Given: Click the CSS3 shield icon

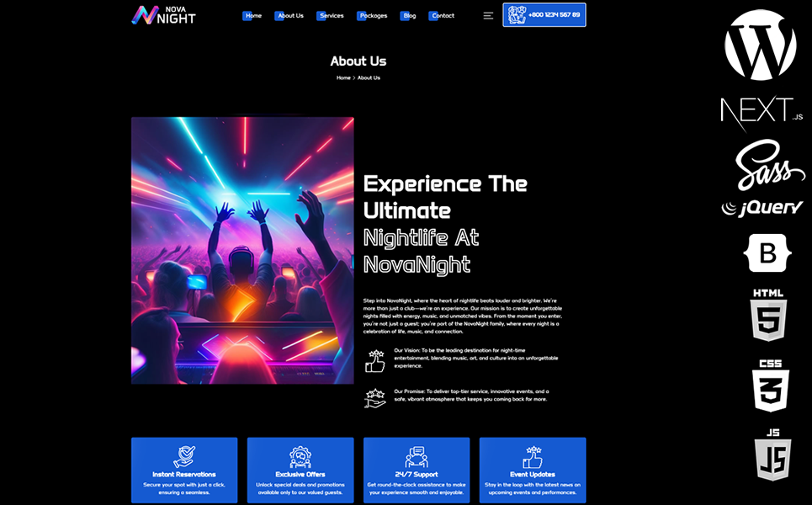Looking at the screenshot, I should pyautogui.click(x=771, y=385).
